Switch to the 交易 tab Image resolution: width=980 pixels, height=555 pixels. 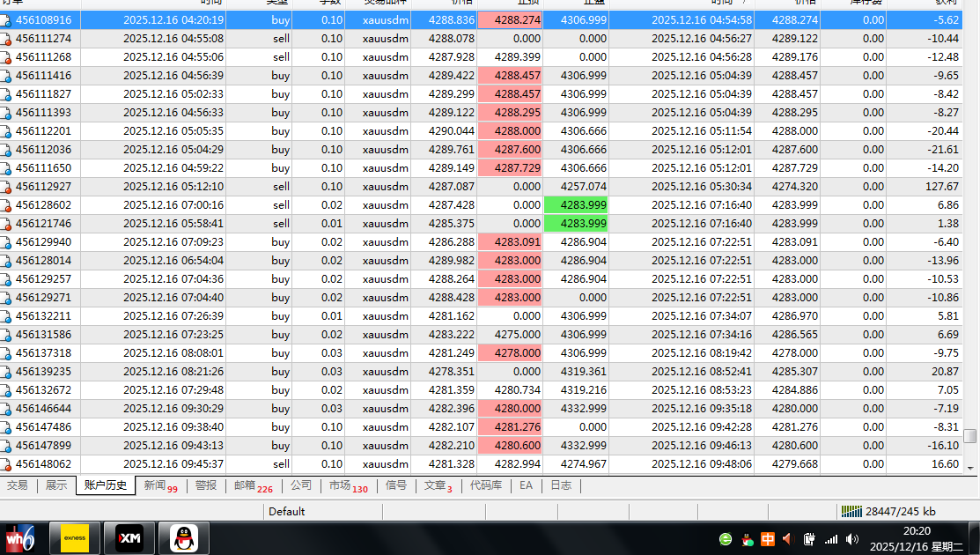pos(18,485)
